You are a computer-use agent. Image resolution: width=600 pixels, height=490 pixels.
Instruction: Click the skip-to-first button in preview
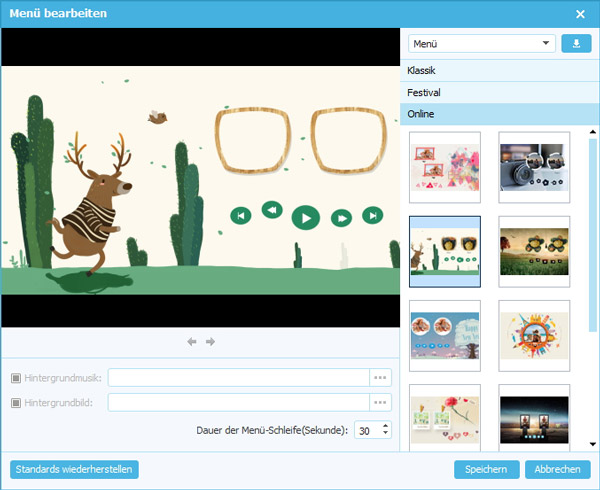tap(239, 215)
